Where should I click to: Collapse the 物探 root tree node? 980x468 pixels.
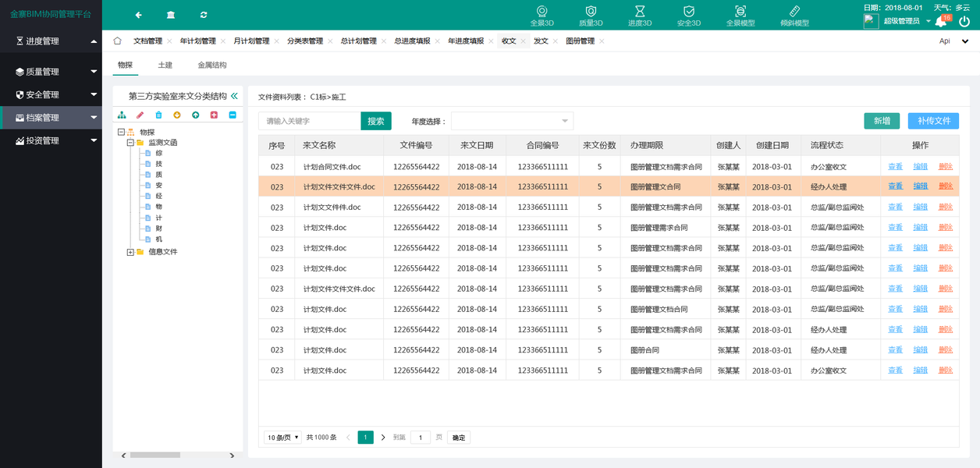click(121, 132)
